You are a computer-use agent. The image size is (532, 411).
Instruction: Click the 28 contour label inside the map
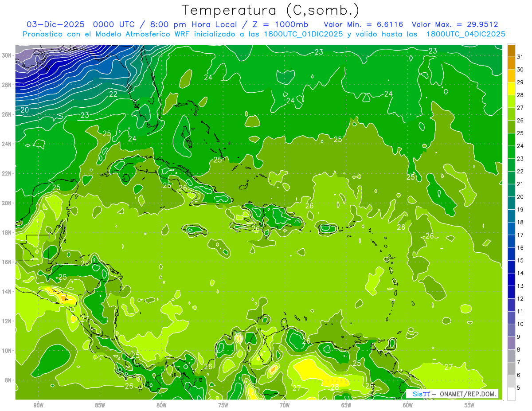[x=335, y=387]
